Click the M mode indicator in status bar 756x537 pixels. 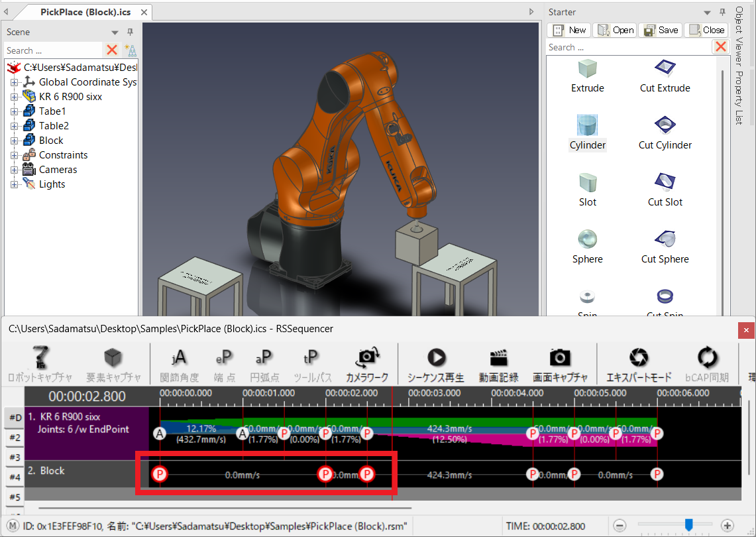[13, 526]
